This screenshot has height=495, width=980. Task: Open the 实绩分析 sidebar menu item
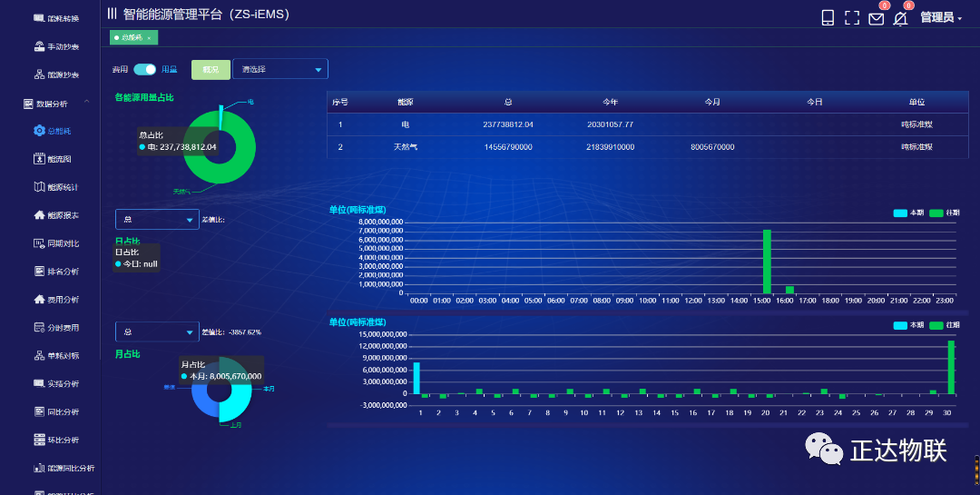pyautogui.click(x=57, y=383)
